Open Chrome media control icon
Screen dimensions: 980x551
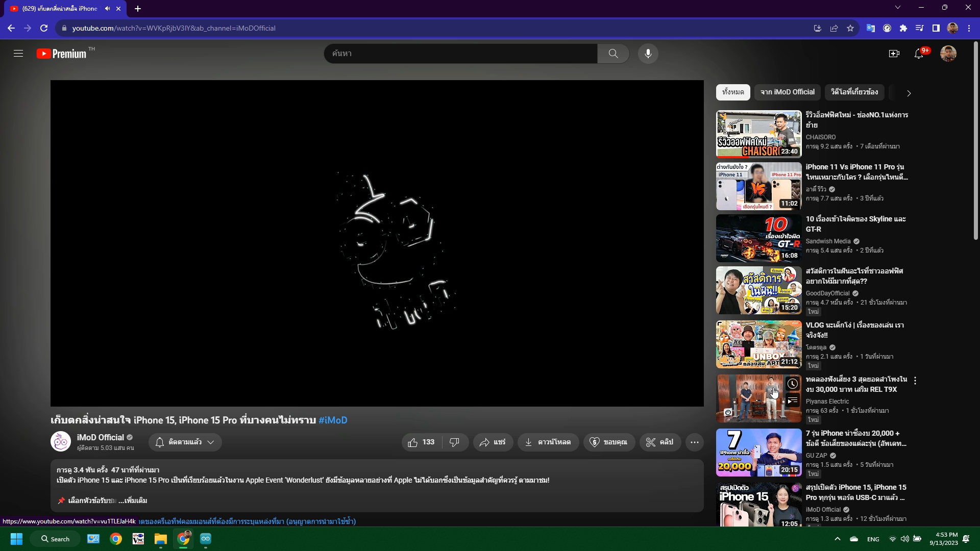pyautogui.click(x=920, y=28)
